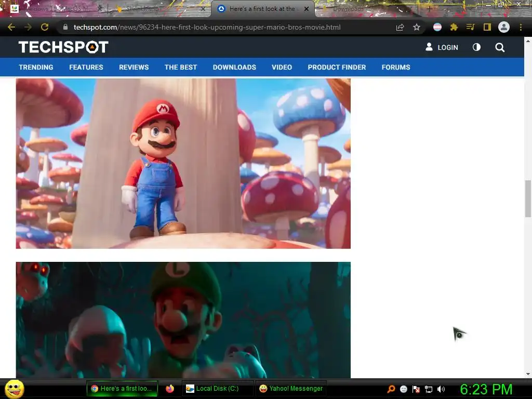Open the media control playlist icon
This screenshot has height=399, width=532.
coord(471,27)
